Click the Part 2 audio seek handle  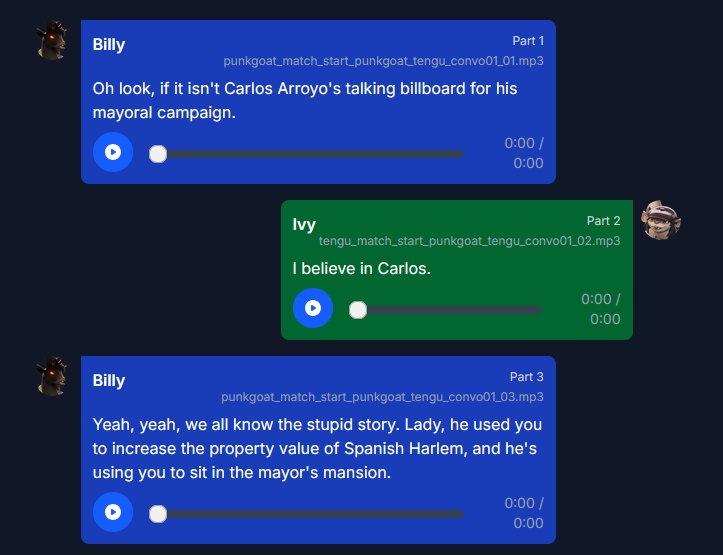pyautogui.click(x=358, y=310)
